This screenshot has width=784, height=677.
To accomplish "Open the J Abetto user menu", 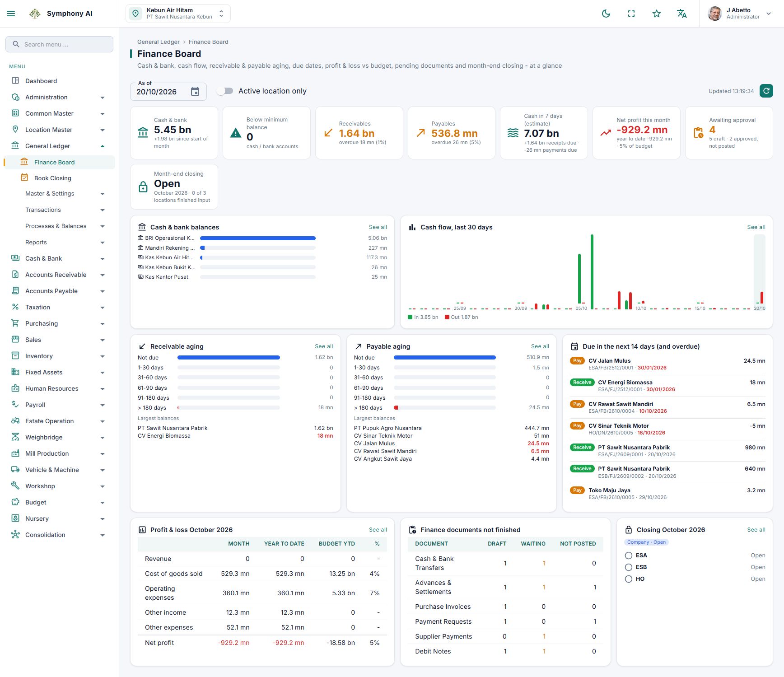I will click(x=740, y=14).
